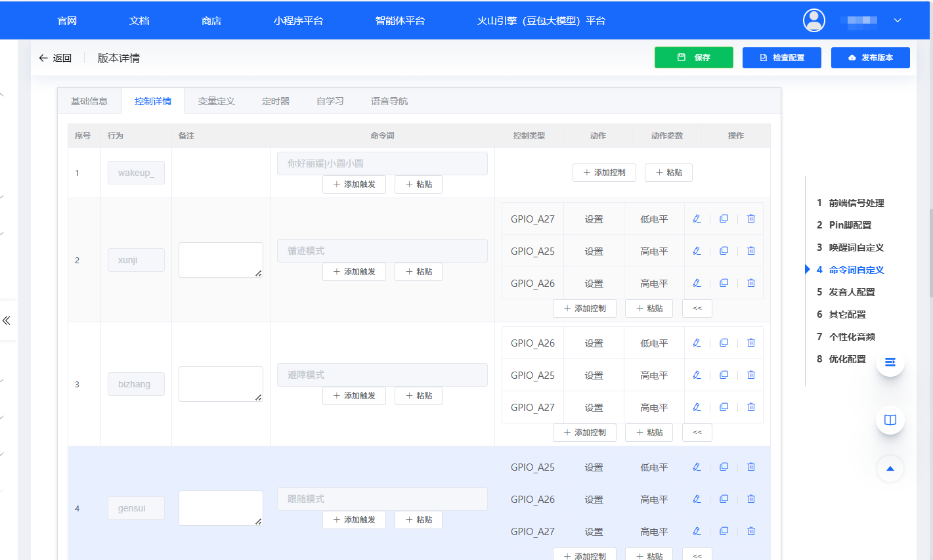This screenshot has width=933, height=560.
Task: Toggle the floating outline menu button
Action: (890, 362)
